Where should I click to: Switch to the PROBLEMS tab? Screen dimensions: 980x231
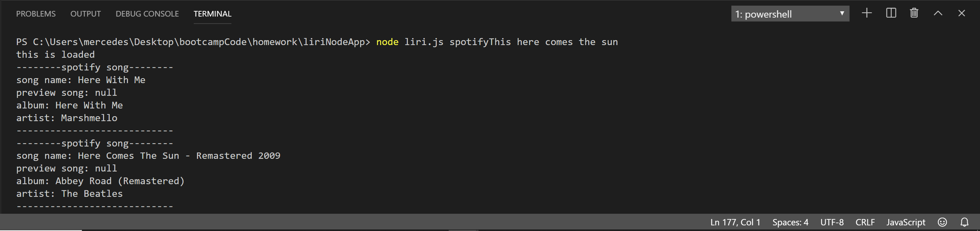pos(36,14)
